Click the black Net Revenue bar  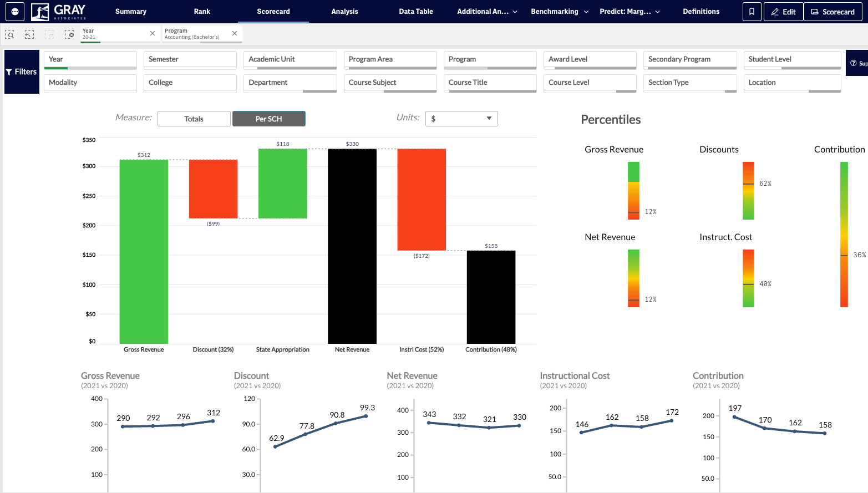352,246
